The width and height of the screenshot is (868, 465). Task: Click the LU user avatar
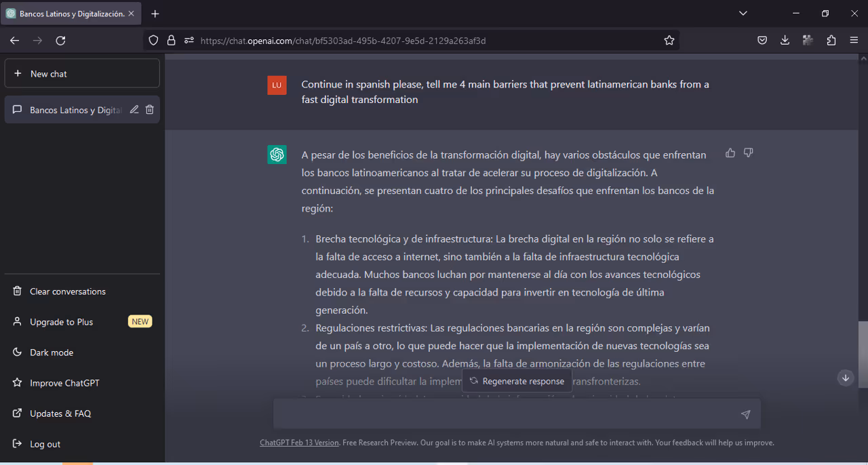(277, 85)
